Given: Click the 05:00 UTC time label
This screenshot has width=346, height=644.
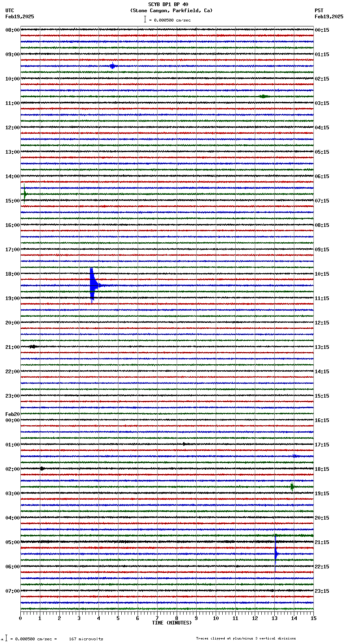Looking at the screenshot, I should click(x=13, y=542).
